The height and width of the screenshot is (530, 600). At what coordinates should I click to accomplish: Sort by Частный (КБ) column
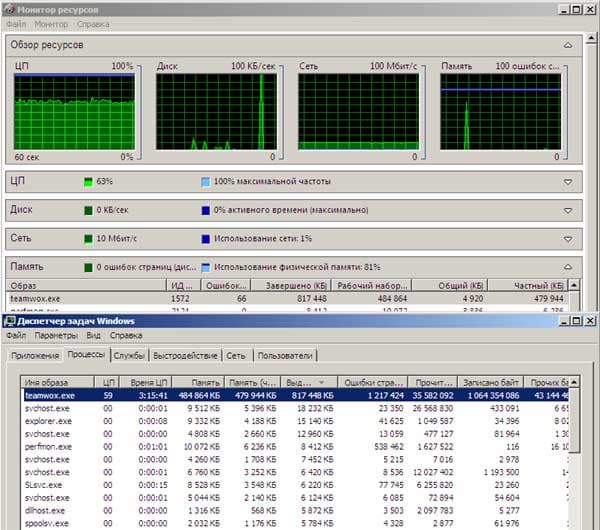[528, 285]
